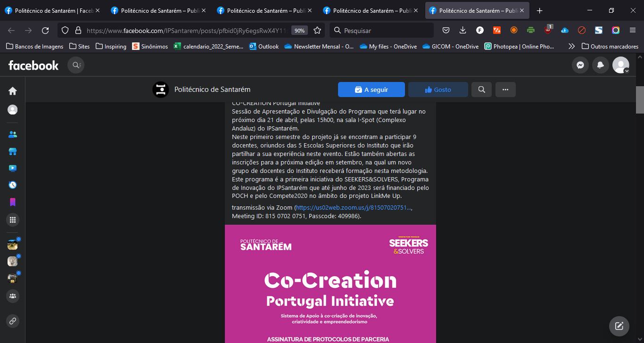Open the Messenger chats icon

point(580,65)
